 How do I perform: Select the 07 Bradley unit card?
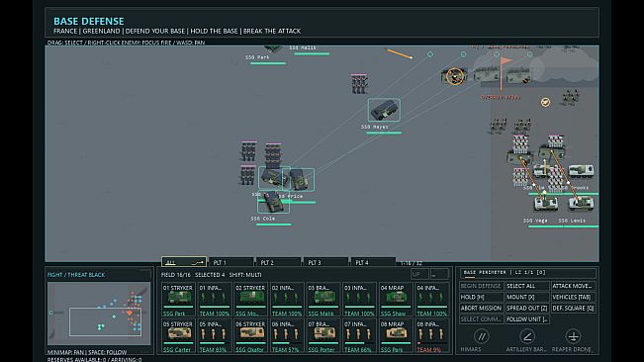(x=322, y=335)
